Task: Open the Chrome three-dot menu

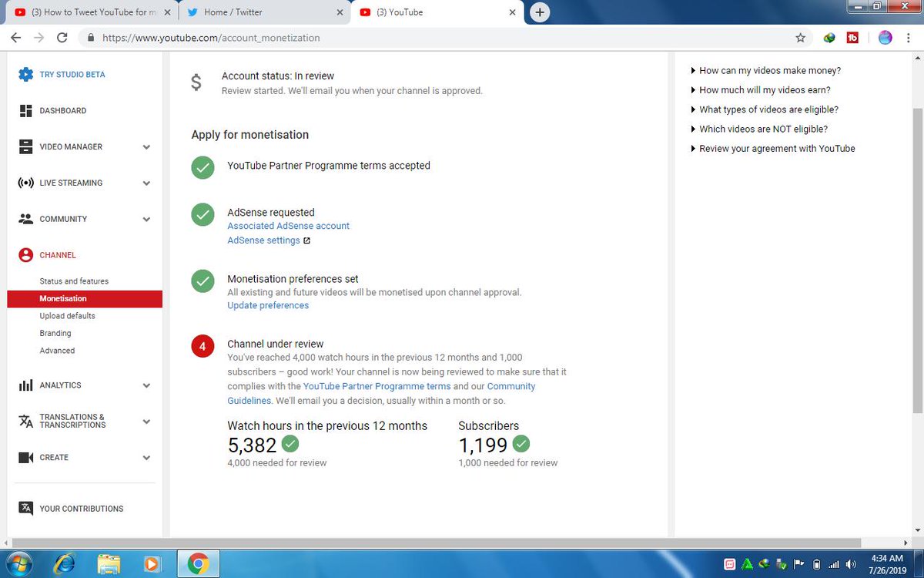Action: 909,37
